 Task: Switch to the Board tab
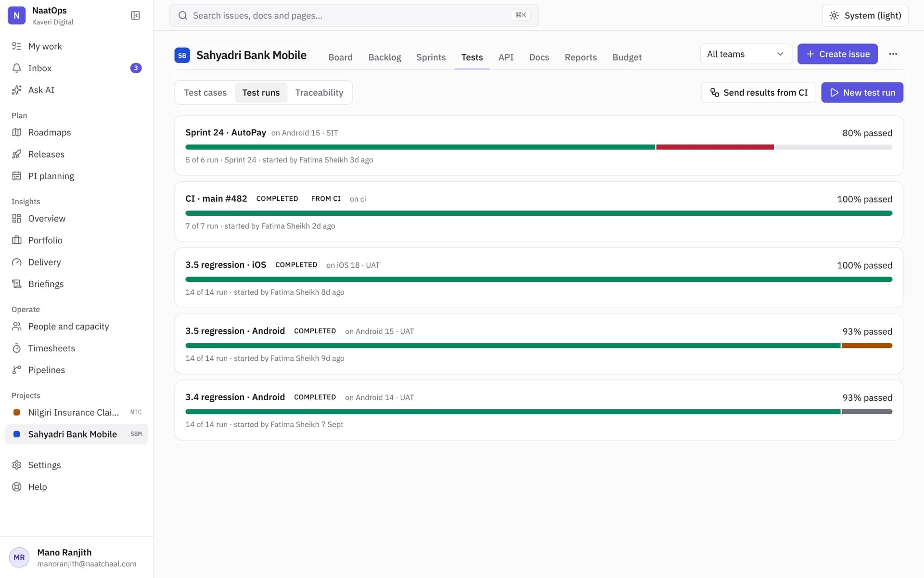pyautogui.click(x=340, y=57)
